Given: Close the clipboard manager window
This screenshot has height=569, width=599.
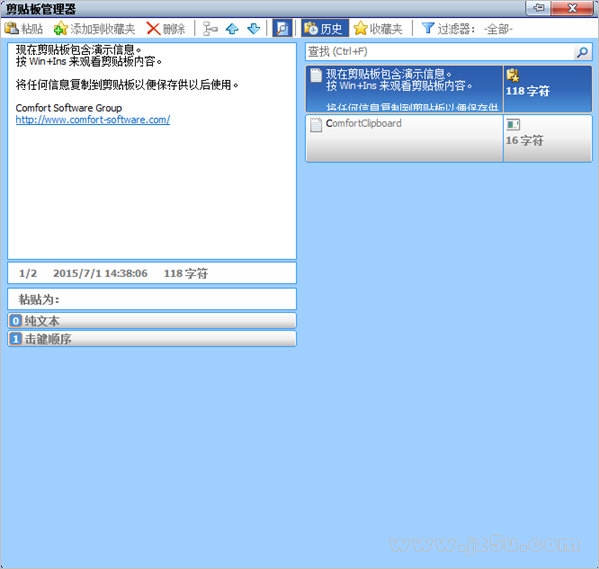Looking at the screenshot, I should 572,8.
